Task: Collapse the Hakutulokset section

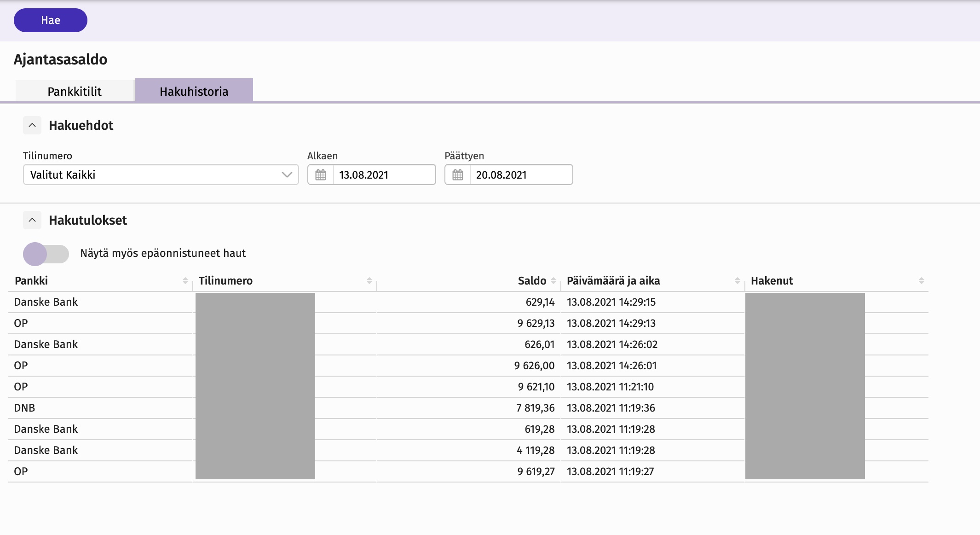Action: [32, 220]
